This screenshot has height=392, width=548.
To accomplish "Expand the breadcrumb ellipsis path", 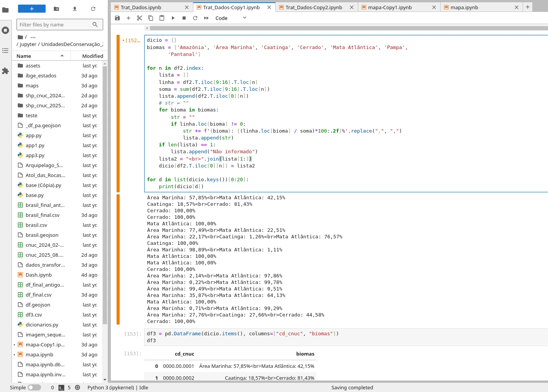I will (x=33, y=37).
